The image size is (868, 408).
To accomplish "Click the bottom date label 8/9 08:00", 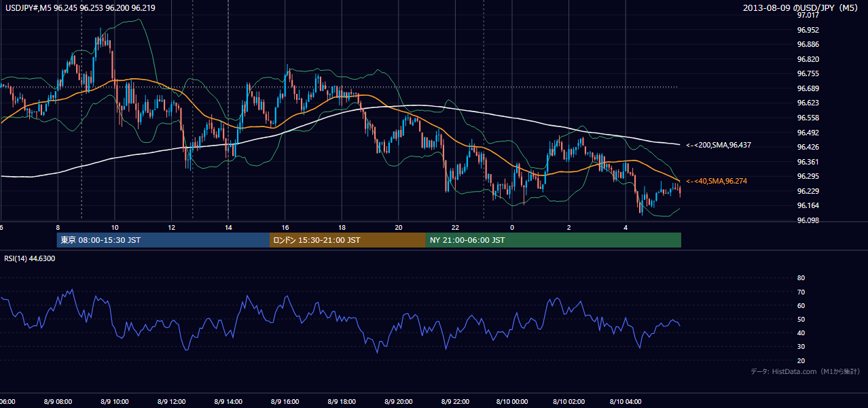I will (56, 401).
